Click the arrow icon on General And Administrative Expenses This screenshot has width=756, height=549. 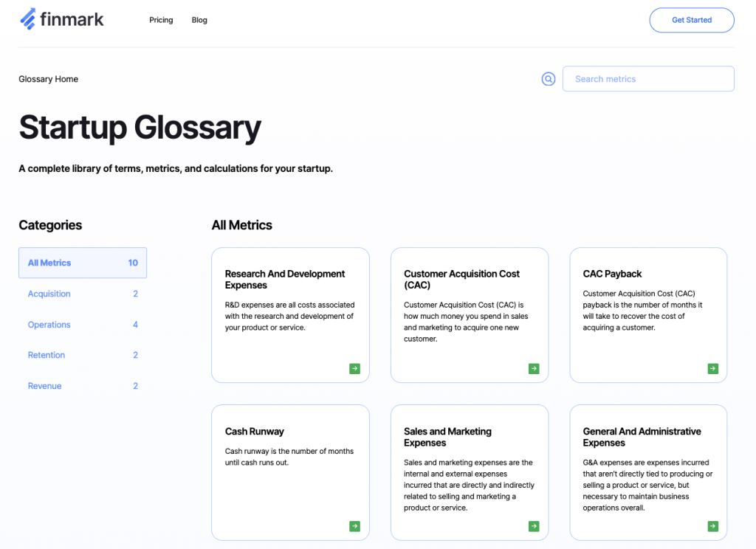(x=712, y=526)
